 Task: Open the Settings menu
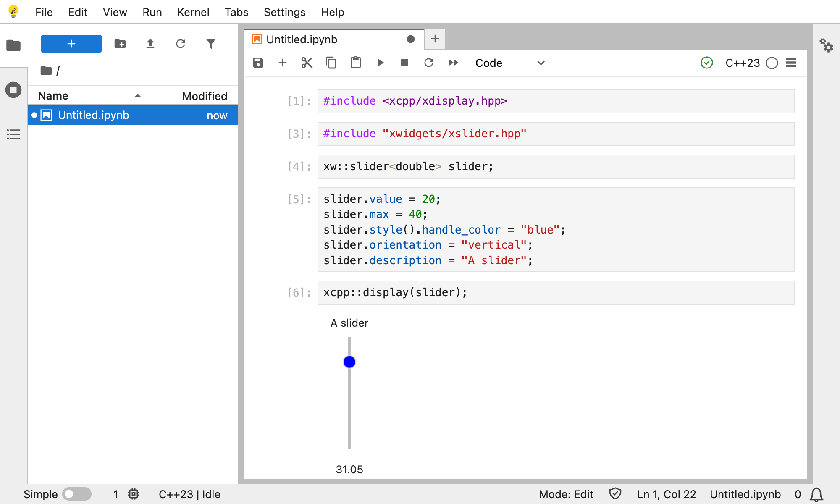tap(285, 12)
